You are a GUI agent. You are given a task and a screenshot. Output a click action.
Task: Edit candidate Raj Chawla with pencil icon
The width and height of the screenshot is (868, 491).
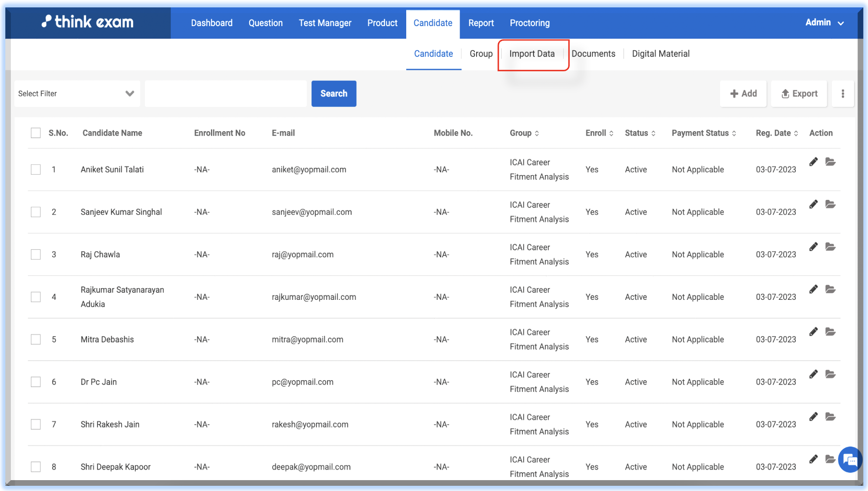point(813,247)
